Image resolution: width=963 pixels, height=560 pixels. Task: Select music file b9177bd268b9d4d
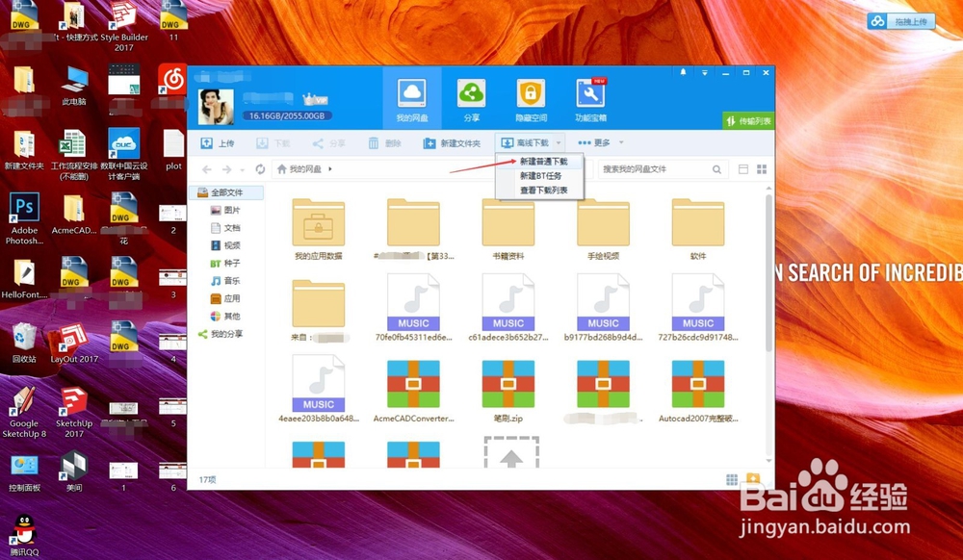click(603, 308)
